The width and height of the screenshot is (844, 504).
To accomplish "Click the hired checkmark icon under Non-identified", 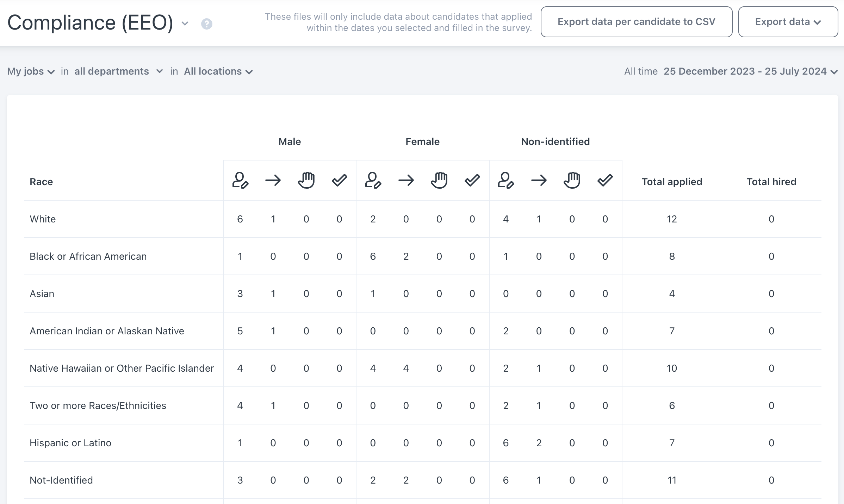I will [604, 181].
